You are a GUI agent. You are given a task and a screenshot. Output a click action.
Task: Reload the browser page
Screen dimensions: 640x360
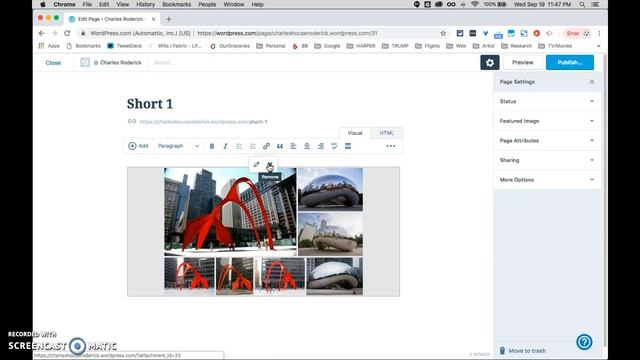pos(67,33)
